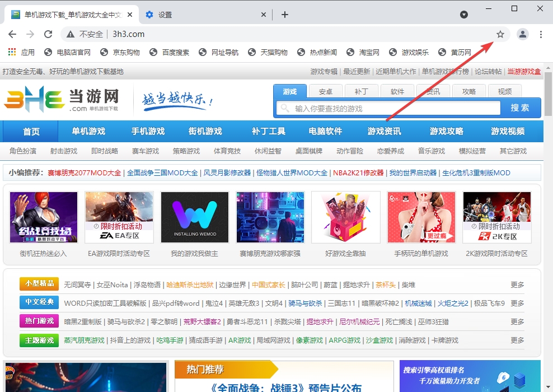553x392 pixels.
Task: Switch to the 设置 tab
Action: tap(204, 15)
